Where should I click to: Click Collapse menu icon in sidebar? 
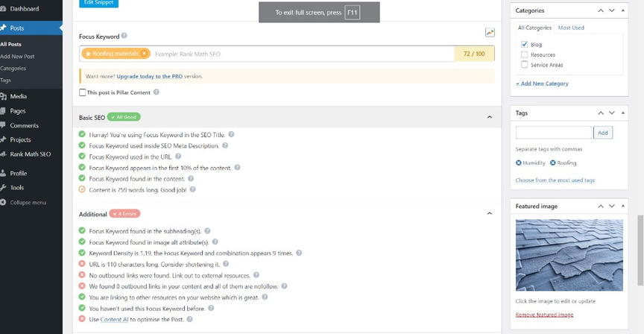[x=4, y=202]
